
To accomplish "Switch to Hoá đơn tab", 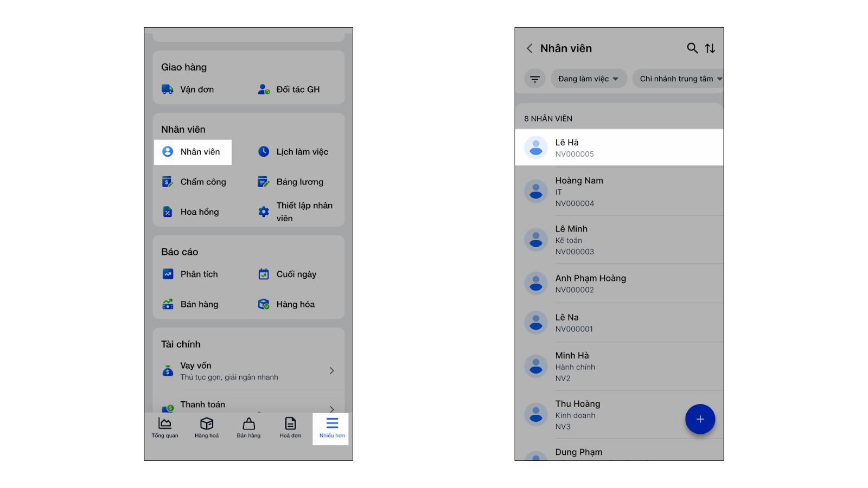I will point(290,428).
